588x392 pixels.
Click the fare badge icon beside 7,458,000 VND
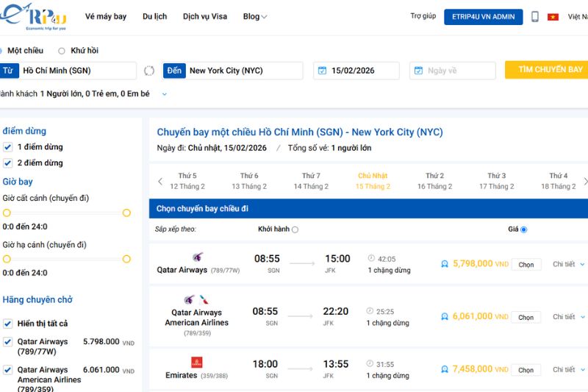(445, 369)
